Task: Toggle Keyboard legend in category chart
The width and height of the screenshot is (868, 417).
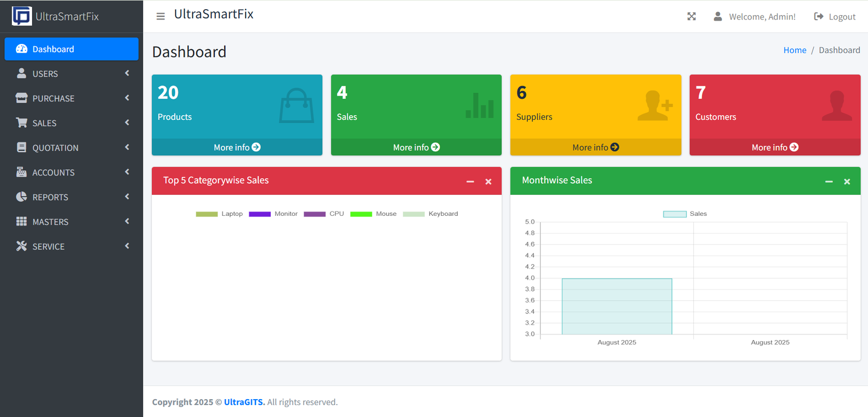Action: (x=431, y=214)
